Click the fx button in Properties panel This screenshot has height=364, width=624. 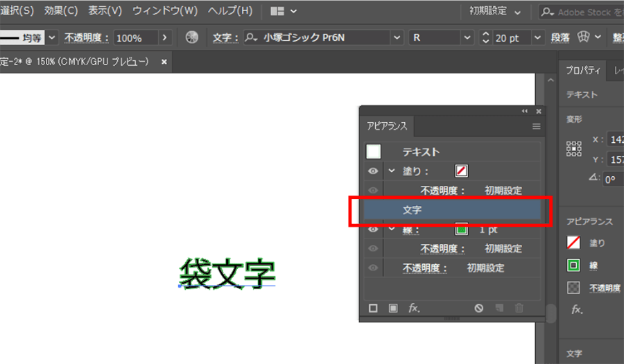[x=577, y=310]
